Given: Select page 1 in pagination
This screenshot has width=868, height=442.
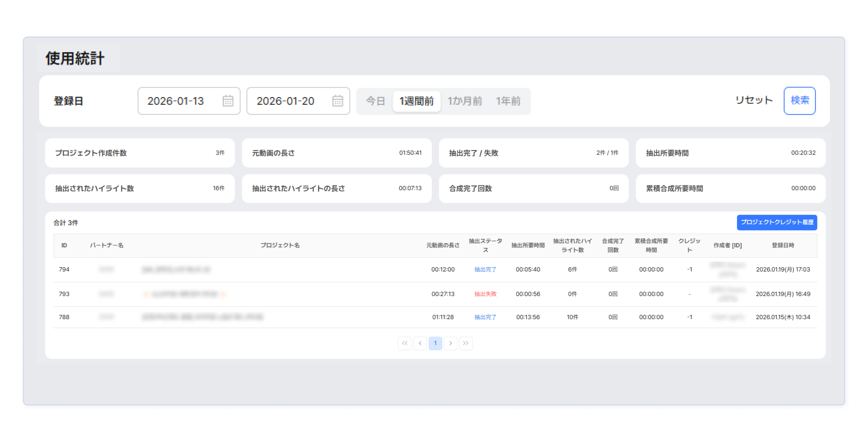Looking at the screenshot, I should click(x=435, y=343).
